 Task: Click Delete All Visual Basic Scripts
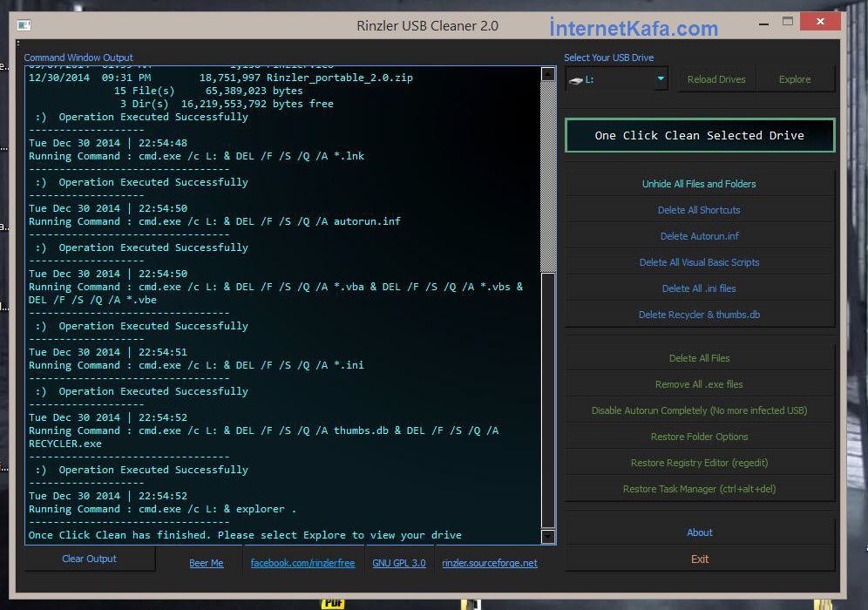[699, 262]
